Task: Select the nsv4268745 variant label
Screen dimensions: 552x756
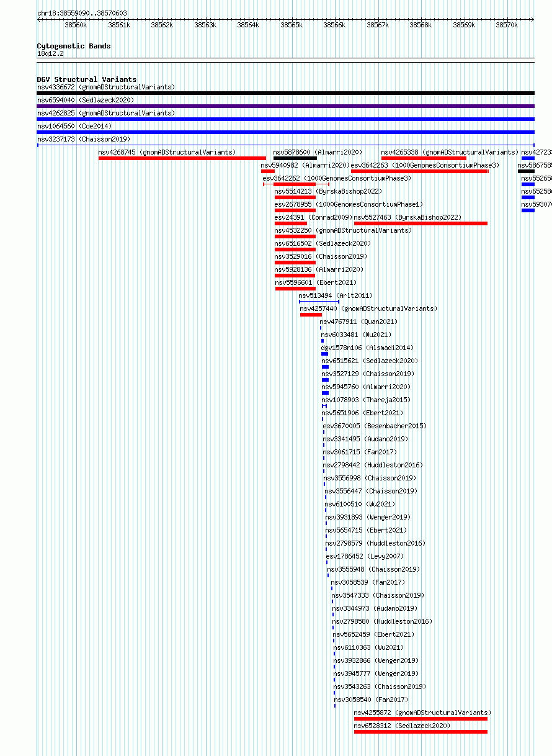Action: coord(167,152)
